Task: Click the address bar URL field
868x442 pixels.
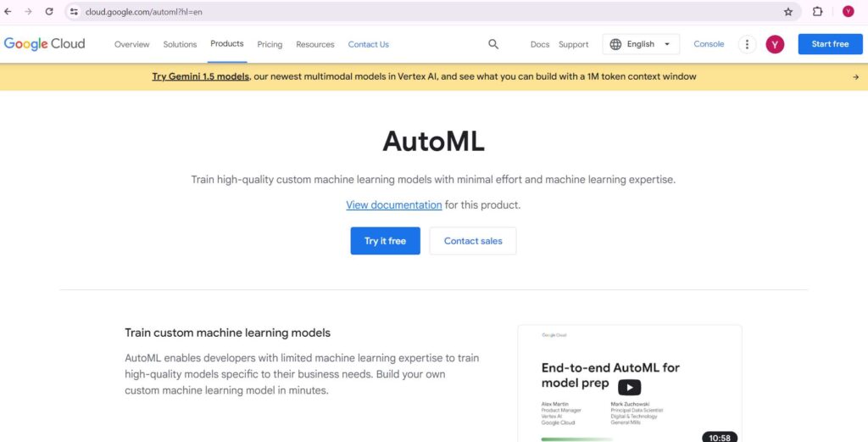Action: click(431, 12)
